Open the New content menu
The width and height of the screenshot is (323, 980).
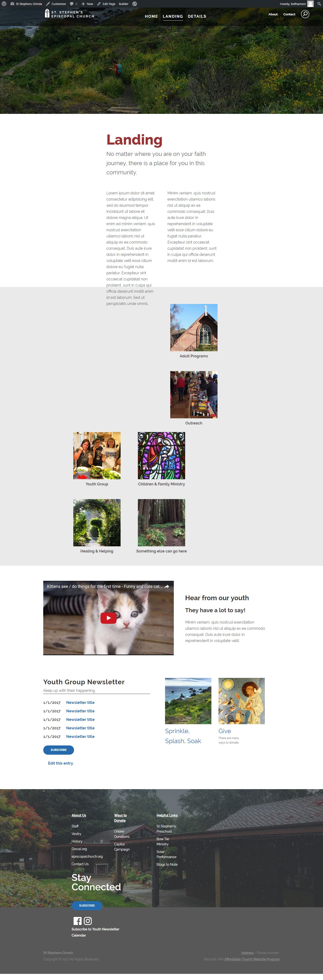point(87,4)
